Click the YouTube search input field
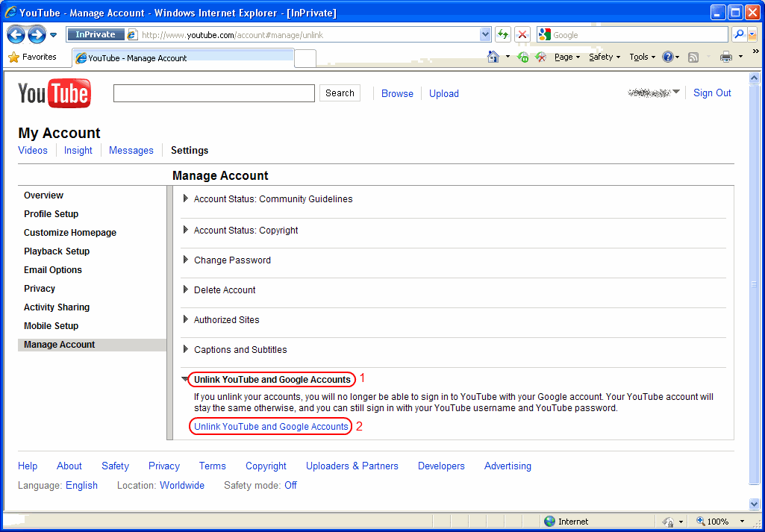This screenshot has width=765, height=532. pyautogui.click(x=213, y=93)
